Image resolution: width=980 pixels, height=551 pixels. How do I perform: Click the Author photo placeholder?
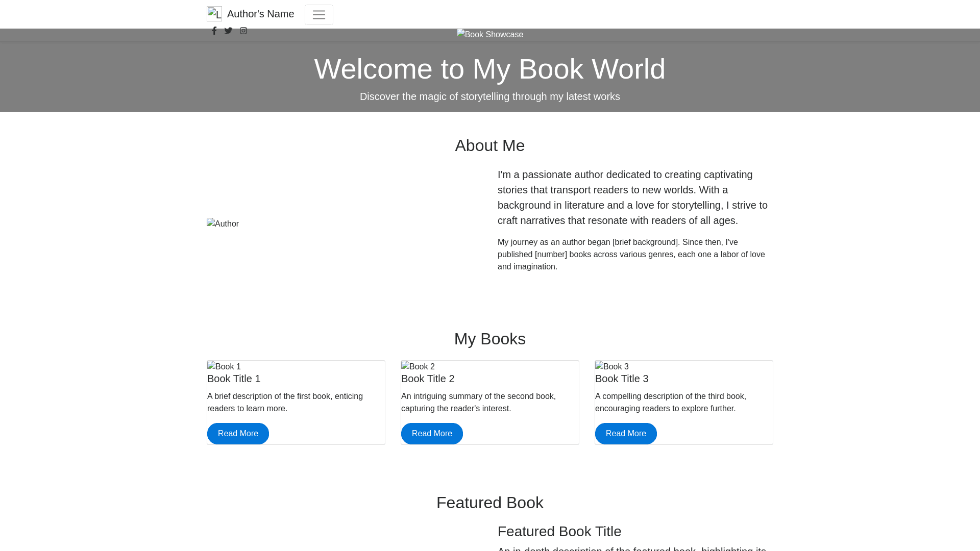(x=223, y=223)
